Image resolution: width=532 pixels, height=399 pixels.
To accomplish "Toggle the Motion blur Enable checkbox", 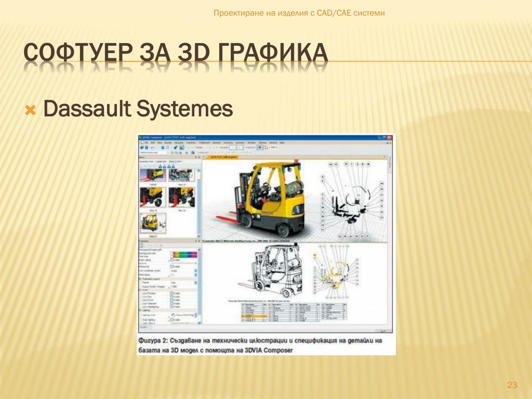I will [171, 267].
